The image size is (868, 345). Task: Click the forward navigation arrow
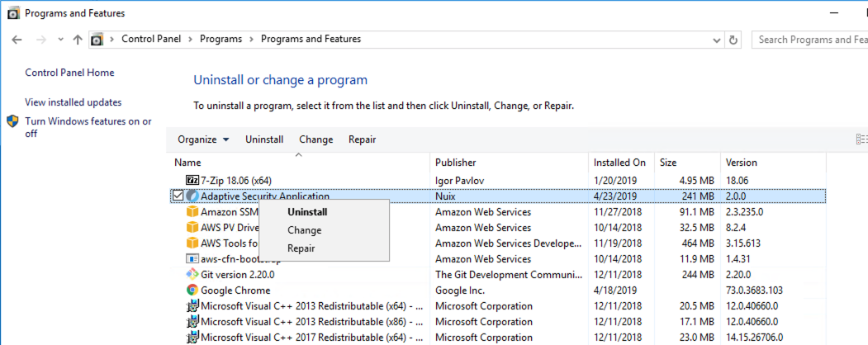click(x=40, y=40)
